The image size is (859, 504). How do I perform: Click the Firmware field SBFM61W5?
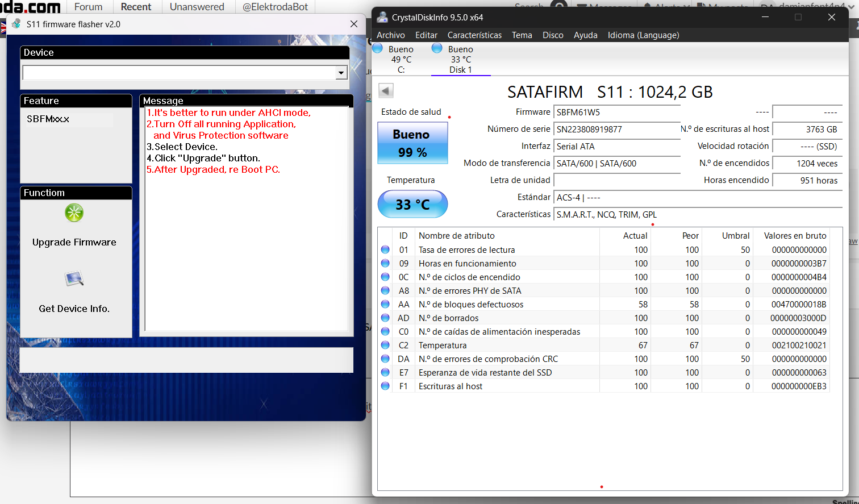click(617, 112)
